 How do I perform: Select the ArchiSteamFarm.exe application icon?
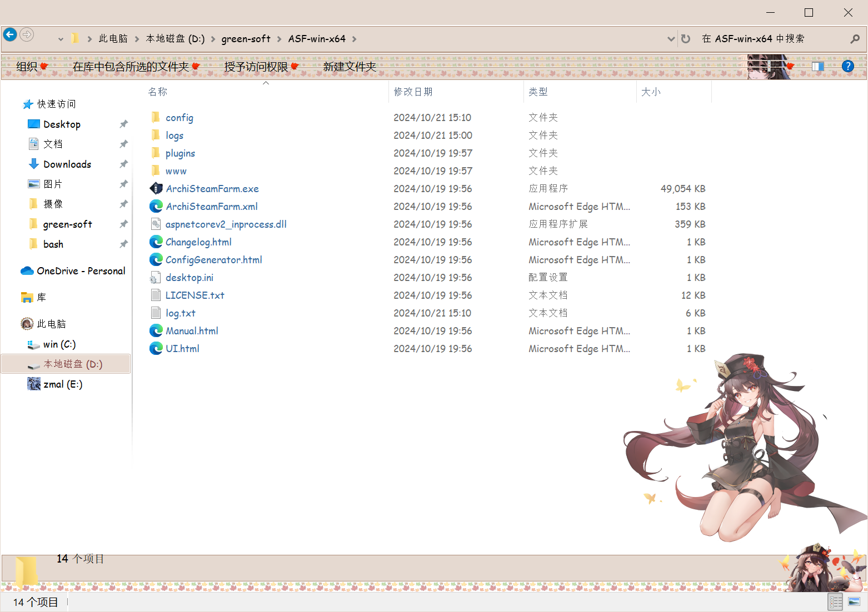tap(156, 188)
